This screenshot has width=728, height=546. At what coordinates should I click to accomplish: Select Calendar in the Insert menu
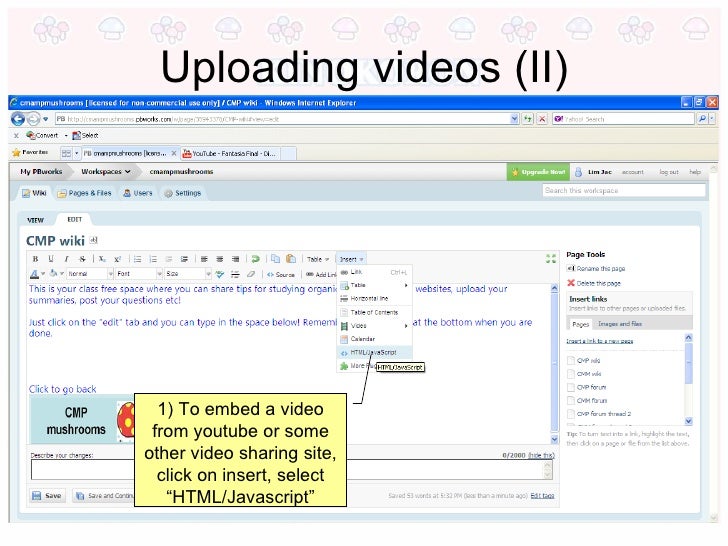(x=374, y=339)
